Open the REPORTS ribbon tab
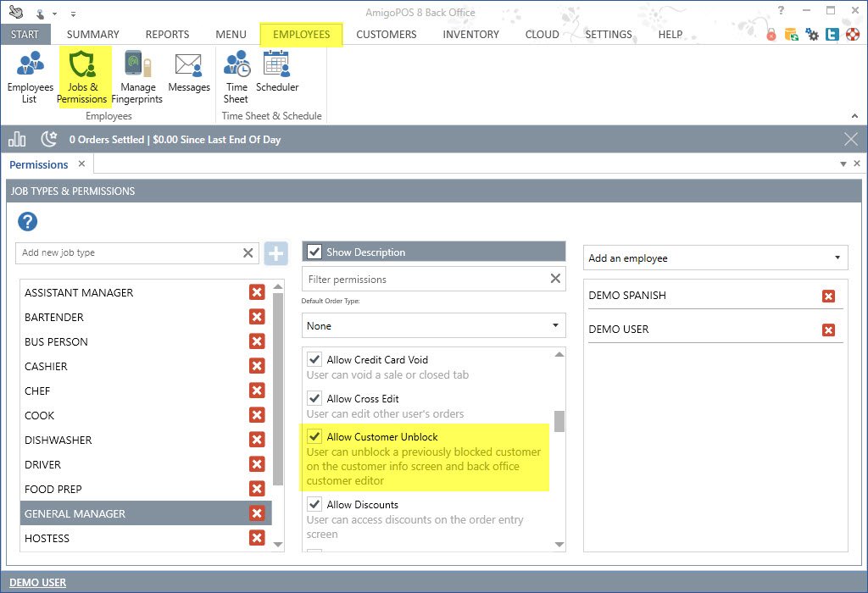This screenshot has width=868, height=593. click(167, 35)
